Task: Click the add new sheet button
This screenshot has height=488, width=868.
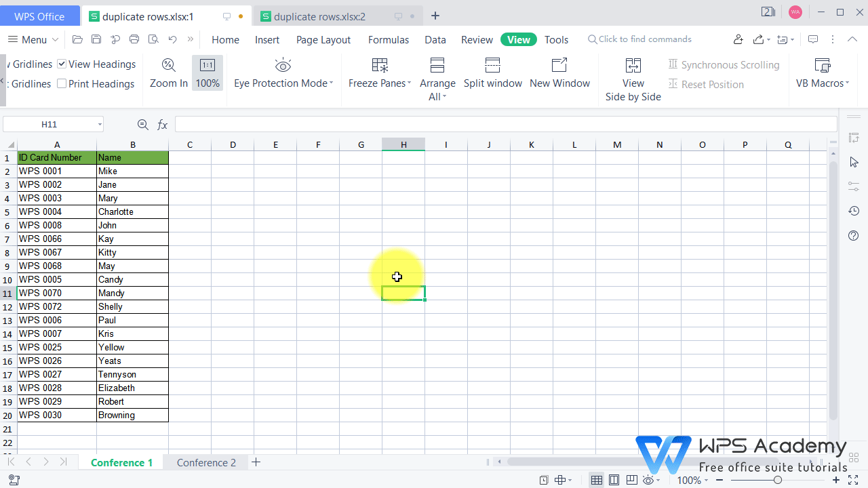Action: pyautogui.click(x=256, y=462)
